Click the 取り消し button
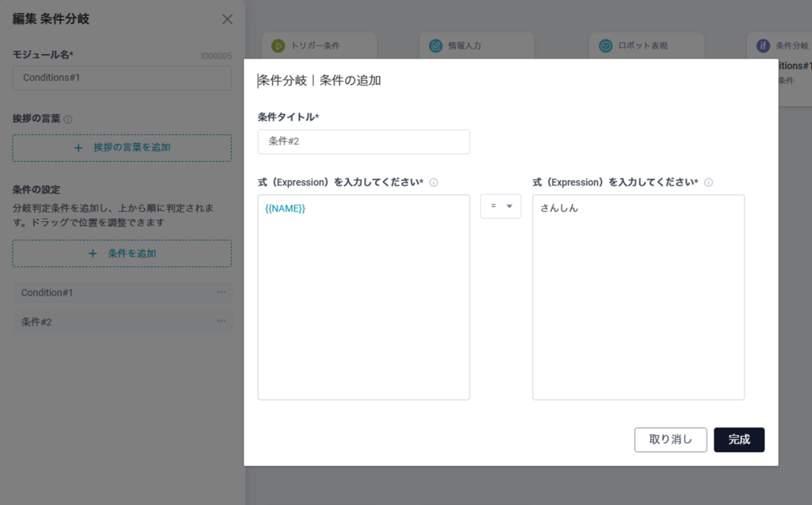 click(670, 439)
